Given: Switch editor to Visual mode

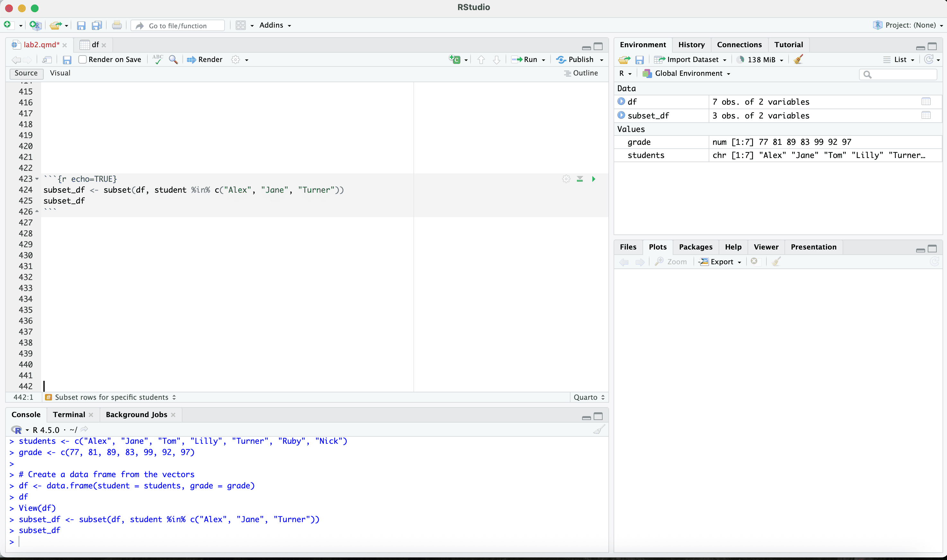Looking at the screenshot, I should pyautogui.click(x=60, y=73).
